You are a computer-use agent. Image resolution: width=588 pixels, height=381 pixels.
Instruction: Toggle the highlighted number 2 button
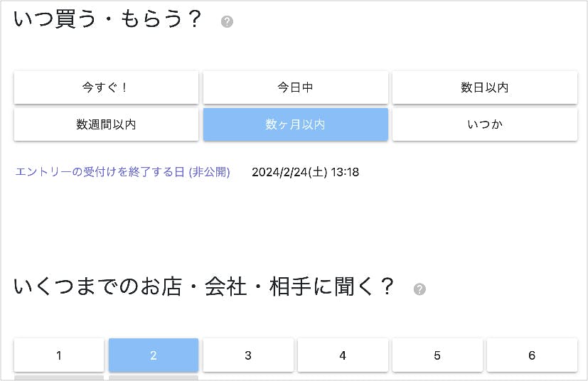(x=154, y=355)
